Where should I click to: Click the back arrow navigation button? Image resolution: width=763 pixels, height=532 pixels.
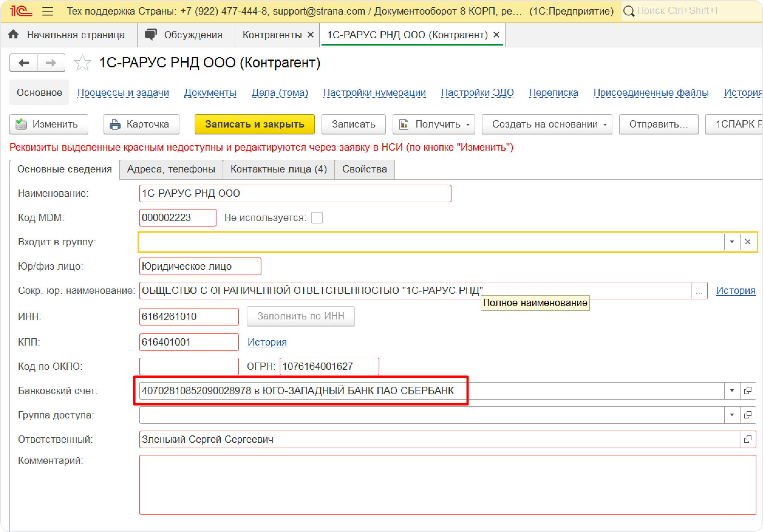click(24, 63)
